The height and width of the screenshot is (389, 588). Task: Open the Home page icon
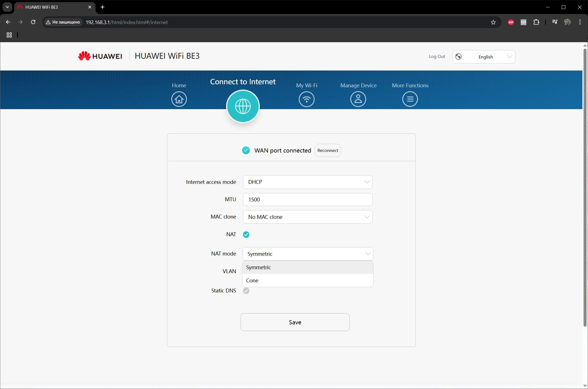179,99
